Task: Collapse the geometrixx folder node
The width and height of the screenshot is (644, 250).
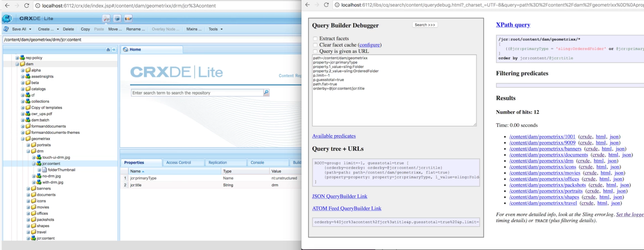Action: tap(23, 139)
